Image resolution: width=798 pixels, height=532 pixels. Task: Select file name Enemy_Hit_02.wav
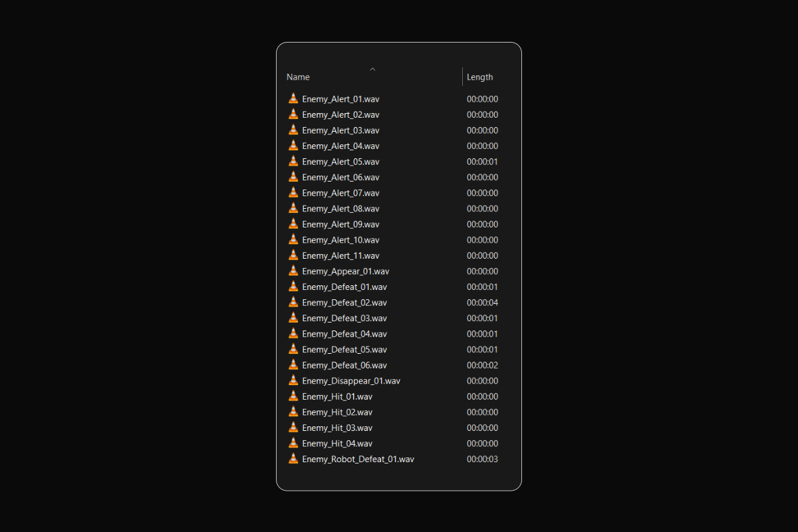(x=337, y=412)
